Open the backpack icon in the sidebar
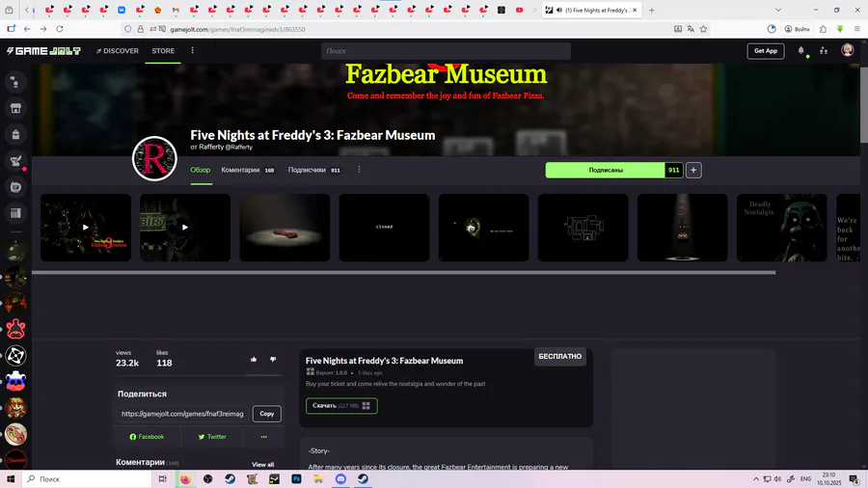 (x=15, y=134)
